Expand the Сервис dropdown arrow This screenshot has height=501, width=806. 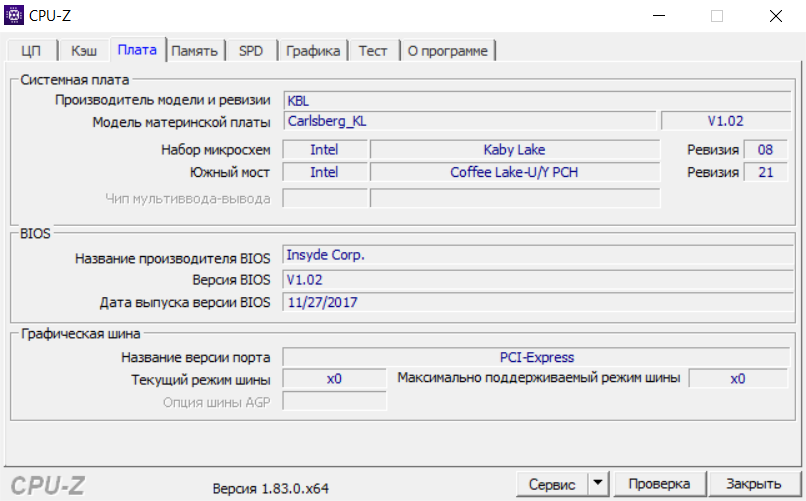[598, 484]
